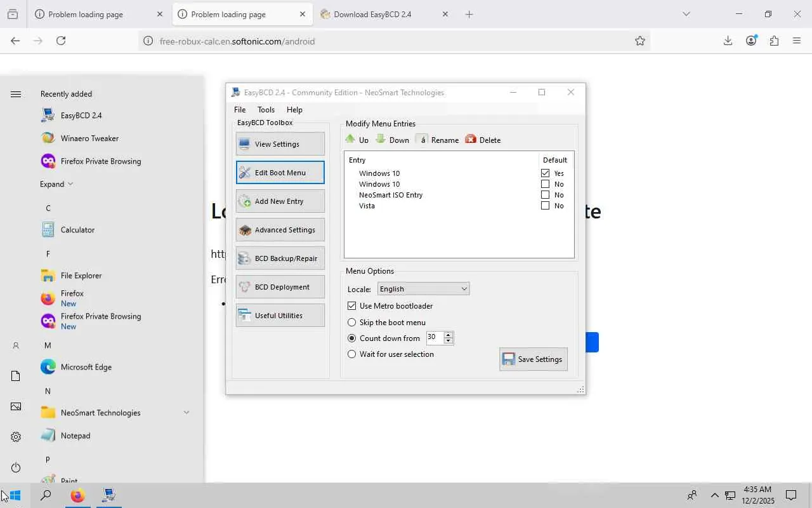The height and width of the screenshot is (508, 812).
Task: Set NeoSmart ISO Entry as default
Action: 546,195
